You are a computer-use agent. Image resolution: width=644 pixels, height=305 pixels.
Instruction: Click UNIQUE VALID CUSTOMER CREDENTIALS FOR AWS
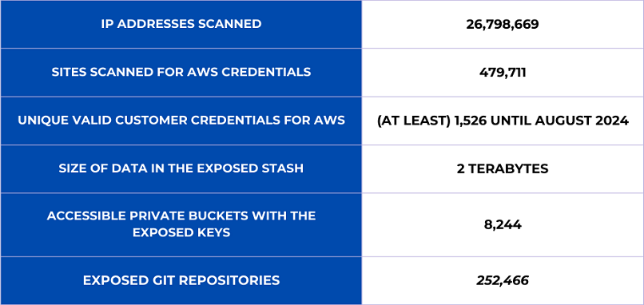click(x=181, y=121)
